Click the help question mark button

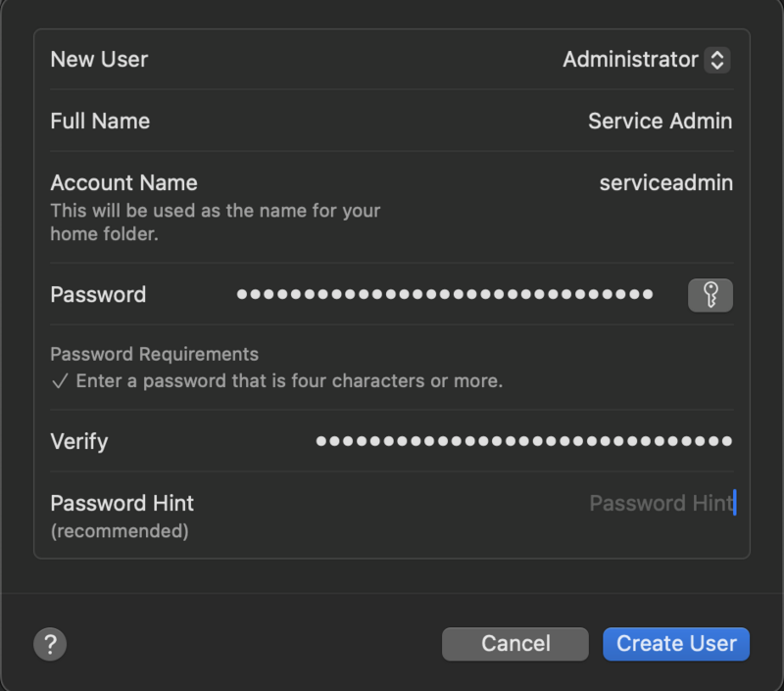point(48,644)
